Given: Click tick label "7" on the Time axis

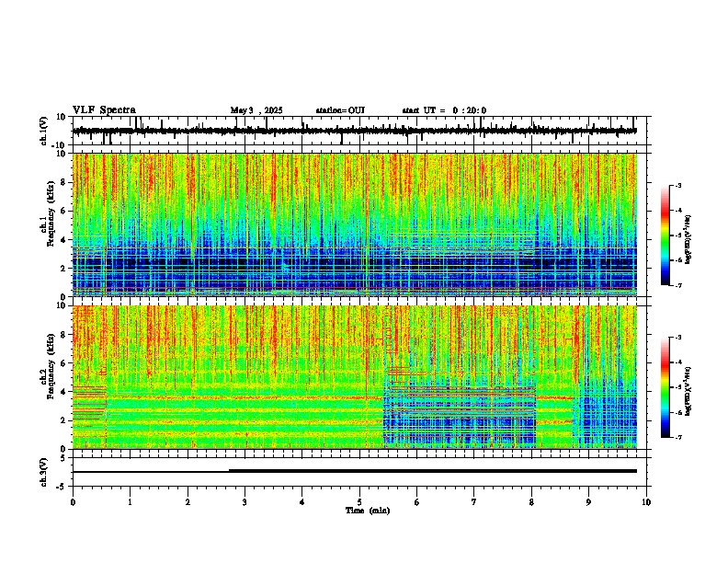Looking at the screenshot, I should pyautogui.click(x=474, y=502).
